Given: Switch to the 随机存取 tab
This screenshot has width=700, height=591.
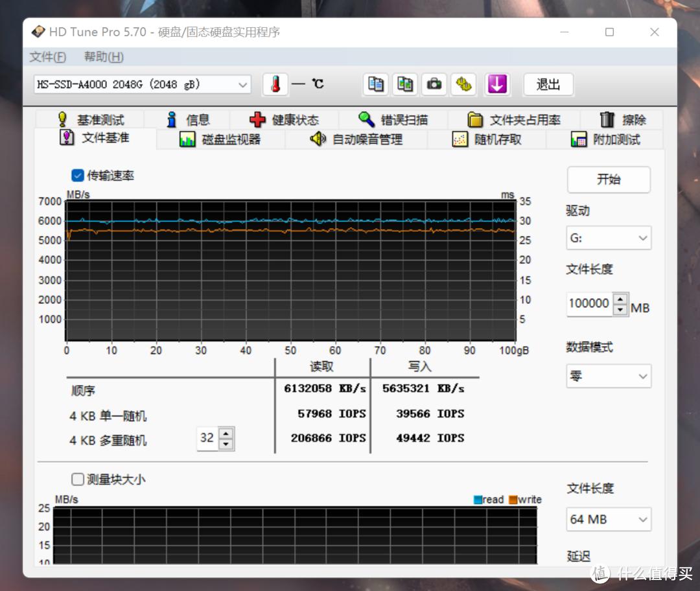Looking at the screenshot, I should click(x=486, y=139).
